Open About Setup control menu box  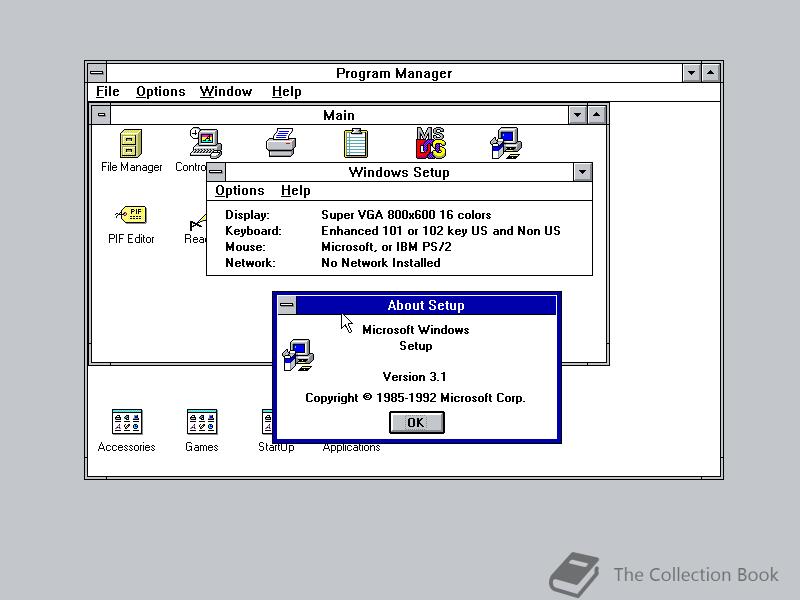click(x=287, y=305)
